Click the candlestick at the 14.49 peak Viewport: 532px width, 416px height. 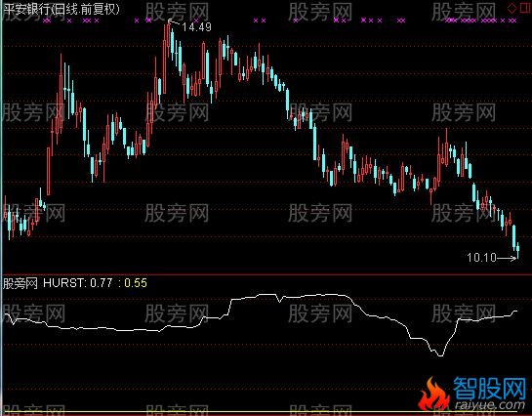(169, 40)
